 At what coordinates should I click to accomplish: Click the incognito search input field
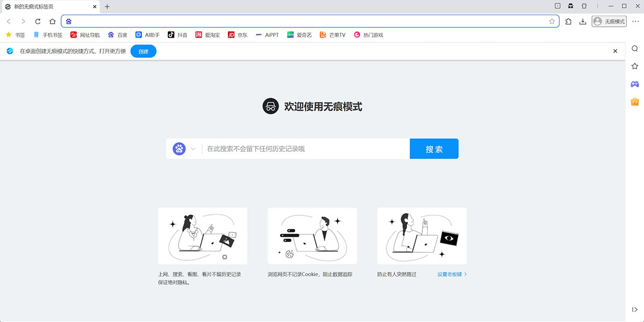(x=306, y=149)
